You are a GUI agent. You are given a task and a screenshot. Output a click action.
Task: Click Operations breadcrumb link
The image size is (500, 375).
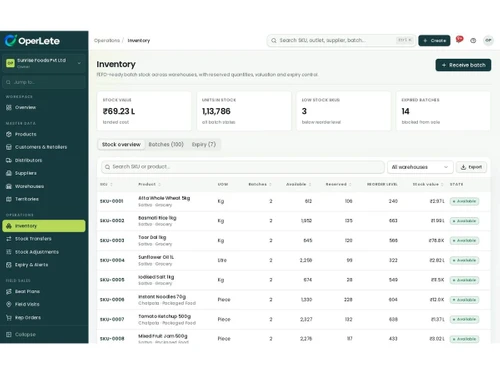[107, 40]
